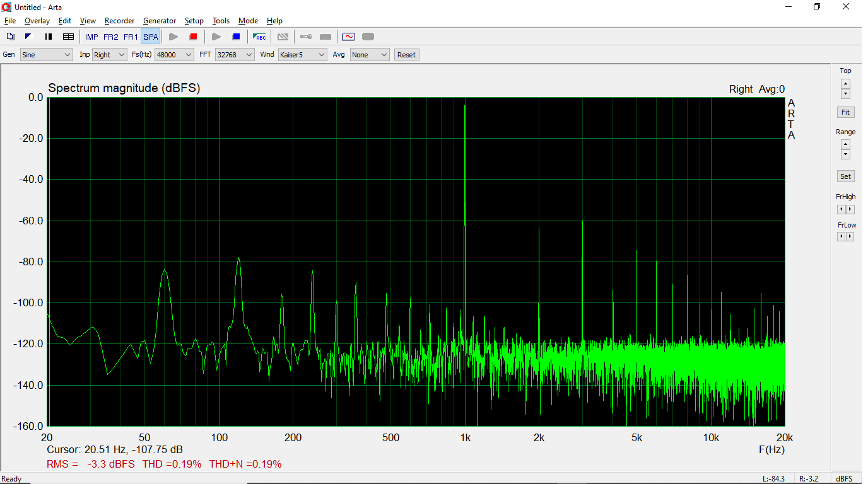Image resolution: width=868 pixels, height=484 pixels.
Task: Click the Cursor 20.51 Hz readout
Action: [115, 450]
